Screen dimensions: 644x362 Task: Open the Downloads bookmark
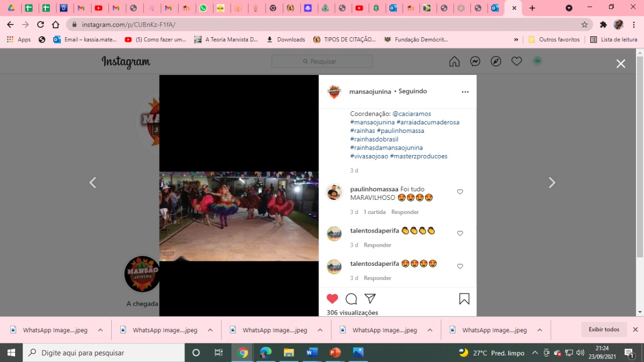(x=285, y=40)
